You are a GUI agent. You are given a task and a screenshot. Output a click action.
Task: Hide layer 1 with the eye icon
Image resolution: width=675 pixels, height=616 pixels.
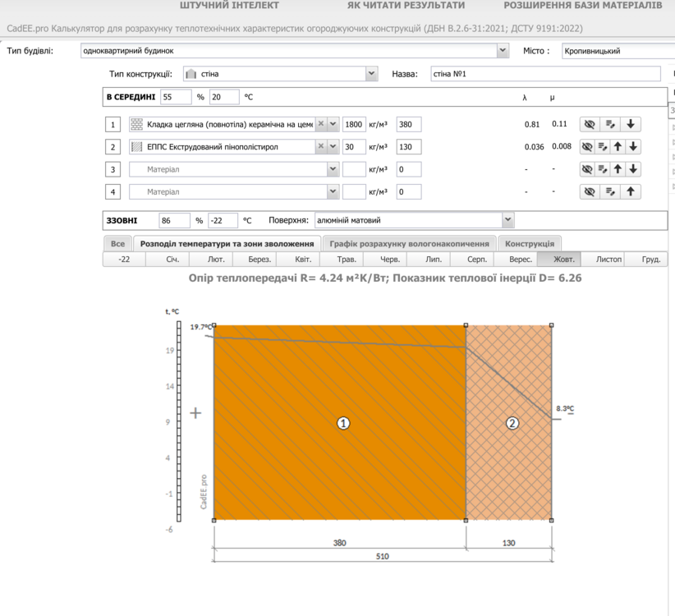click(x=588, y=124)
